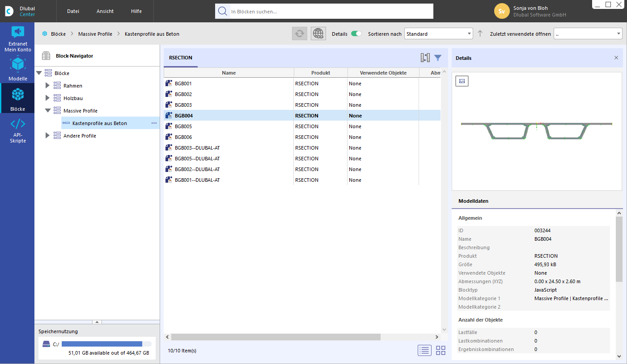Click the block icon beside BGB002
This screenshot has height=364, width=627.
click(169, 94)
